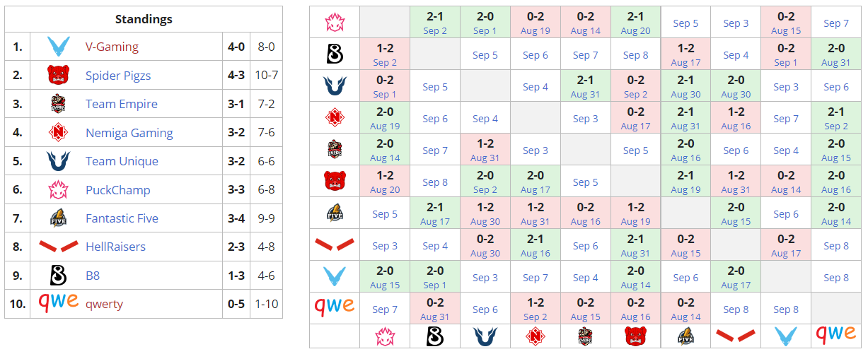The image size is (868, 354).
Task: Click the V-Gaming logo in the Standings table
Action: pos(57,47)
